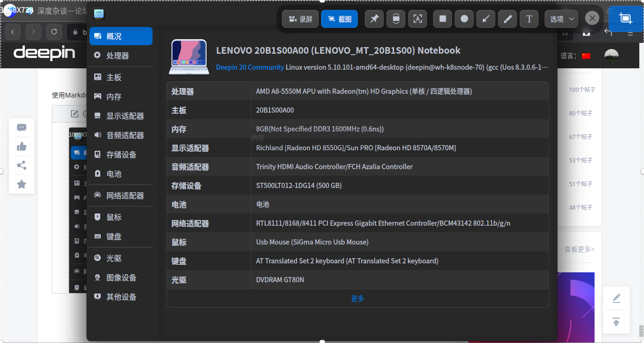Select 图像设备 in the sidebar
This screenshot has width=644, height=343.
click(121, 278)
